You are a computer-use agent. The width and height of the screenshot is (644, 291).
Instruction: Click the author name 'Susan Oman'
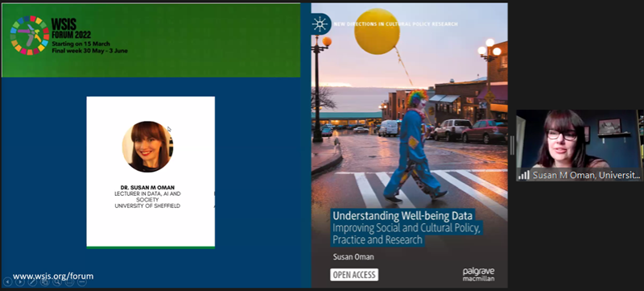353,257
